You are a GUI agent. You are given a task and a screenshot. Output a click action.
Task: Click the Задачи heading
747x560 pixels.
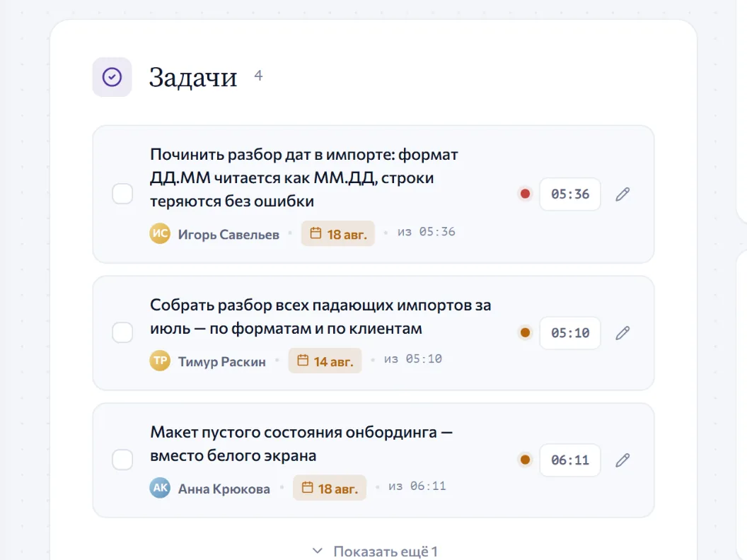click(x=193, y=77)
